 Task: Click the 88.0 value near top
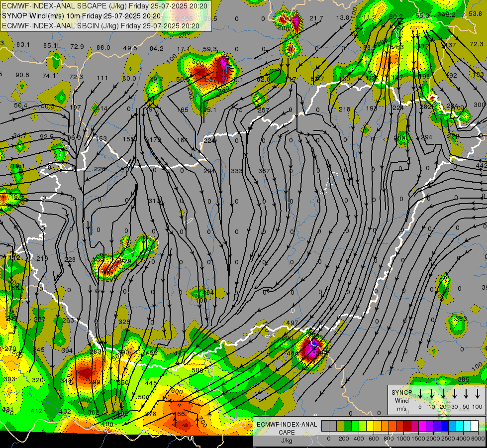[103, 48]
